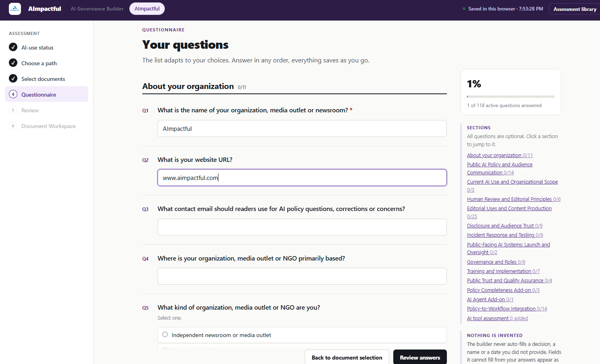Open the AImpactful pill tab
Viewport: 600px width, 364px height.
pos(147,9)
